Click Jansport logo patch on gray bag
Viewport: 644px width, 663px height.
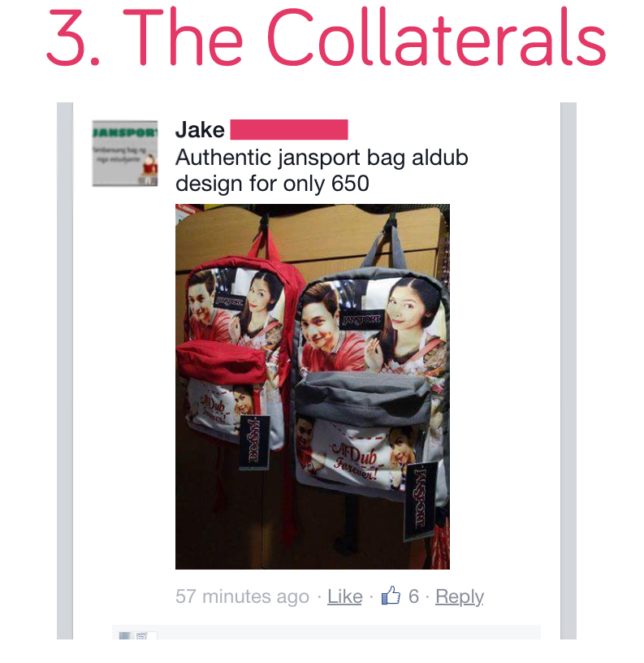(x=361, y=320)
